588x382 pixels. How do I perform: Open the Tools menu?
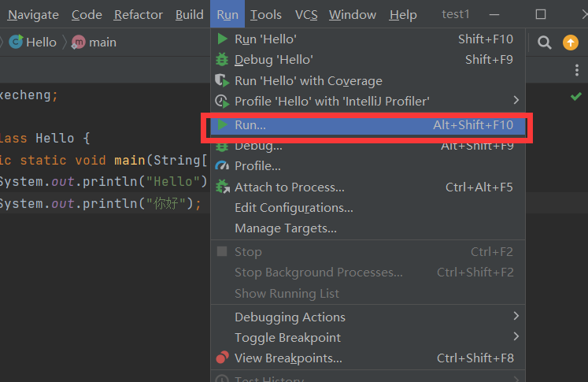click(266, 14)
